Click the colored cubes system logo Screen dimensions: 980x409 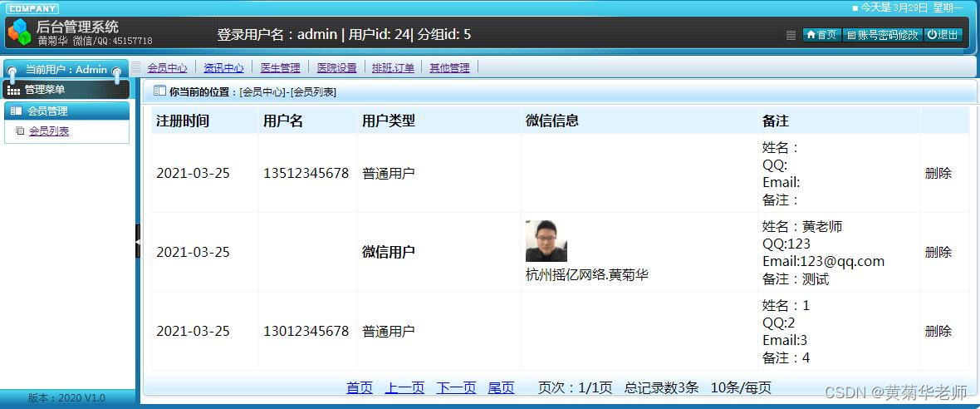[19, 32]
